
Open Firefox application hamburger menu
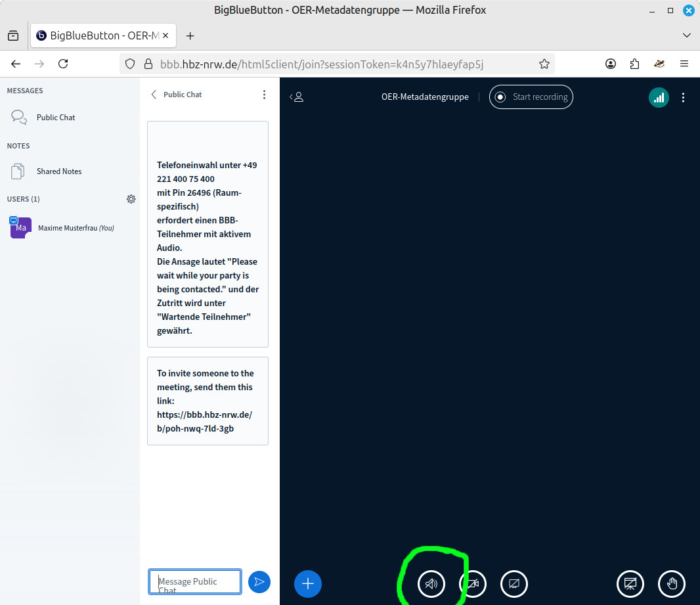tap(684, 64)
